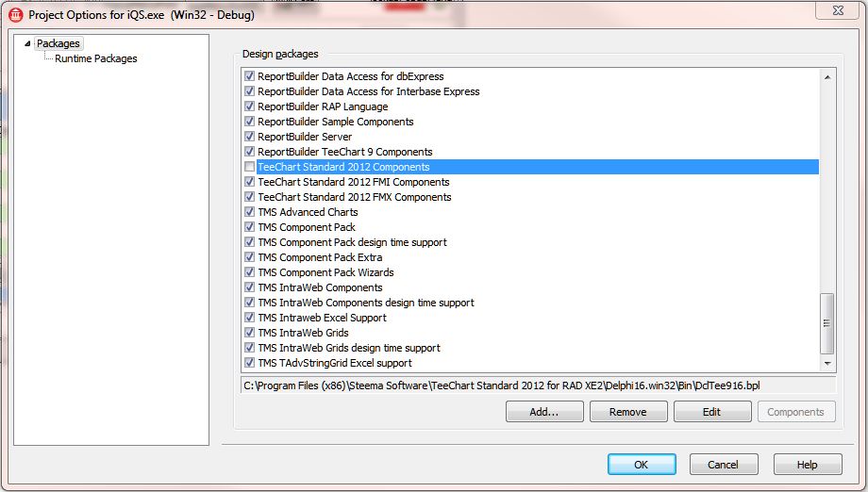Select the TMS IntraWeb Components row
The width and height of the screenshot is (868, 492).
click(x=531, y=287)
